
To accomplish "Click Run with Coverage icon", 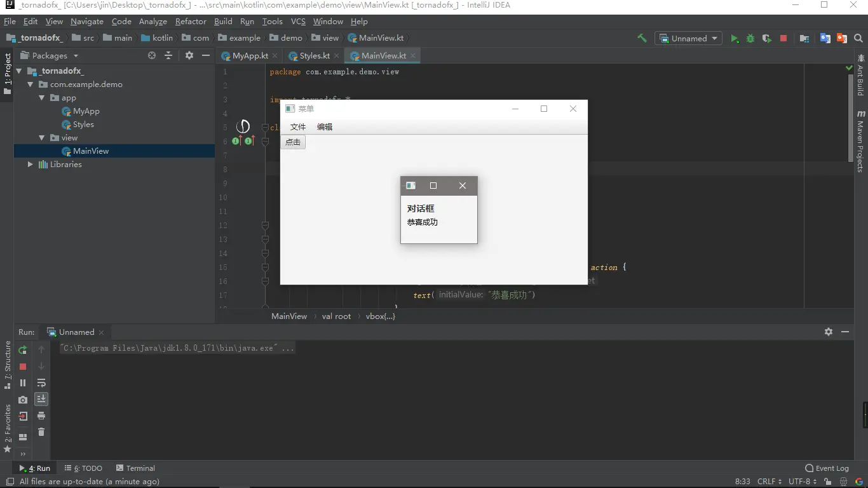I will point(767,38).
